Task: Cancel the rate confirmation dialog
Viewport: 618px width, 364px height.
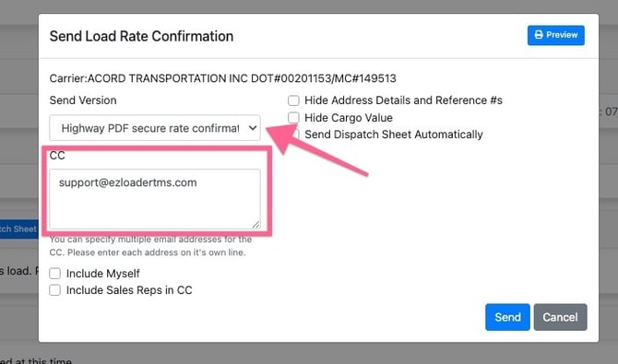Action: [x=561, y=317]
